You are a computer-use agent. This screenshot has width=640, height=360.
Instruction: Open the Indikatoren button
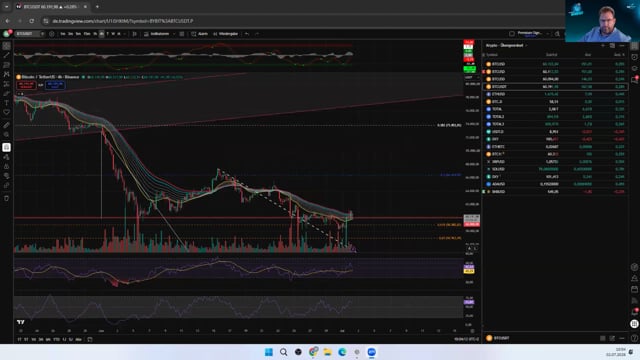click(x=156, y=34)
